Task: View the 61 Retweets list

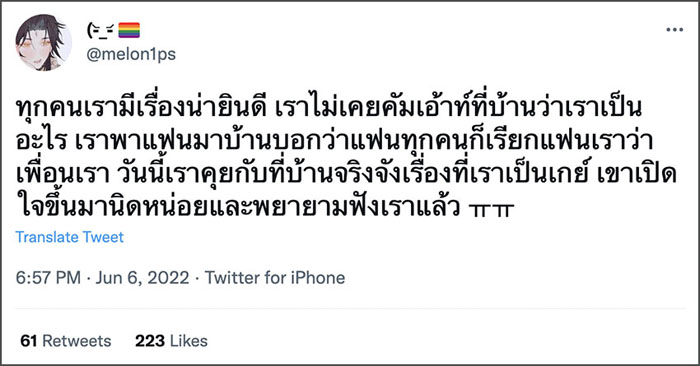Action: pos(66,341)
